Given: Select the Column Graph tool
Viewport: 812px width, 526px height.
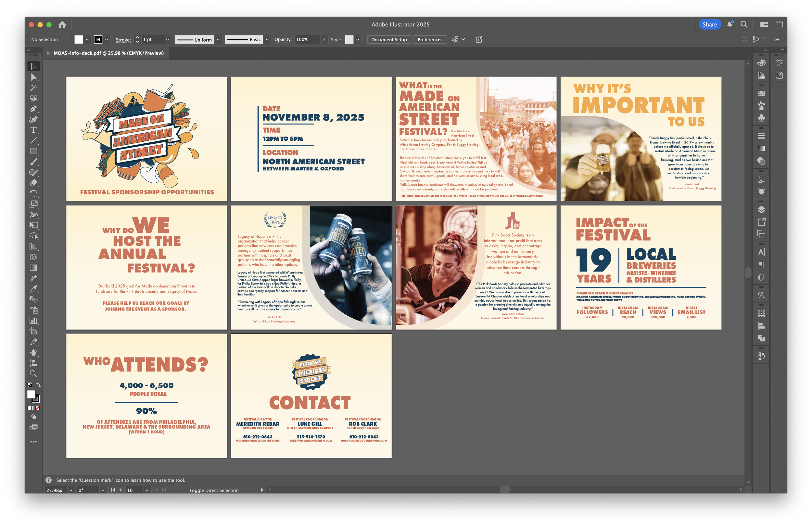Looking at the screenshot, I should [x=33, y=321].
